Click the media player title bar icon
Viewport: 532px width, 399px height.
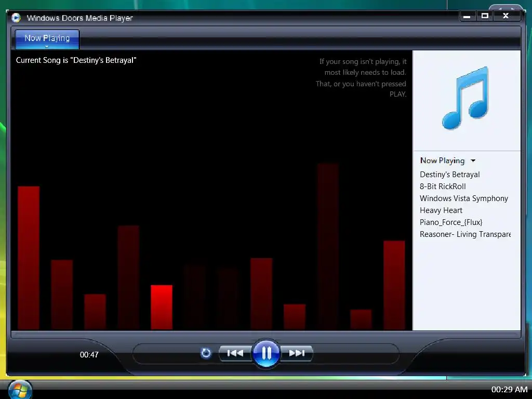[x=16, y=18]
